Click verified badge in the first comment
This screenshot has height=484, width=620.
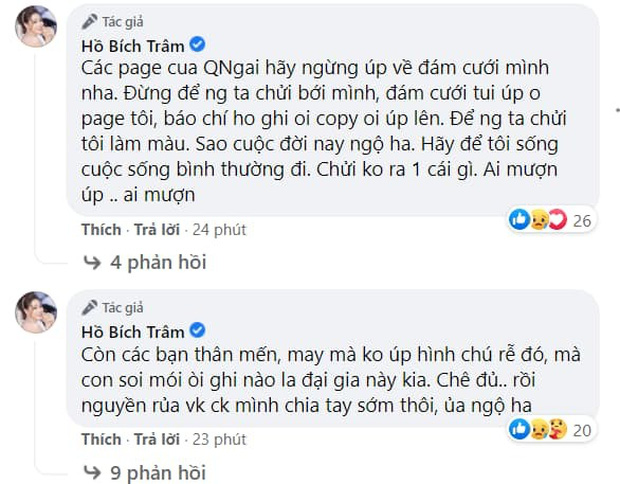(198, 45)
